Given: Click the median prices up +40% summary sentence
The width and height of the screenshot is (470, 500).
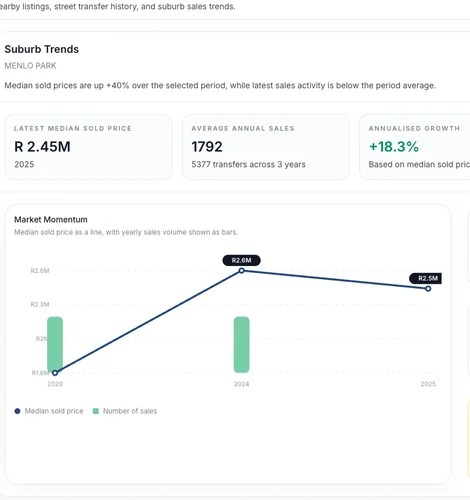Looking at the screenshot, I should (220, 86).
